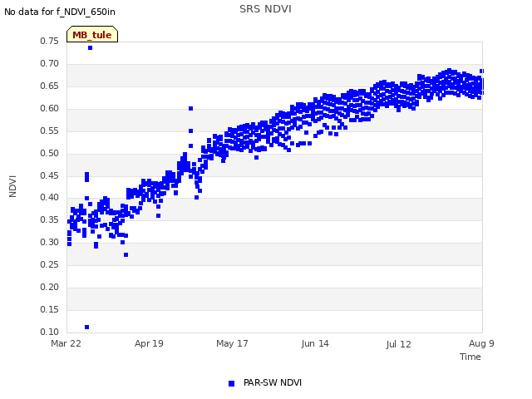Click the NDVI y-axis title
Screen dimensions: 532x399
(12, 186)
